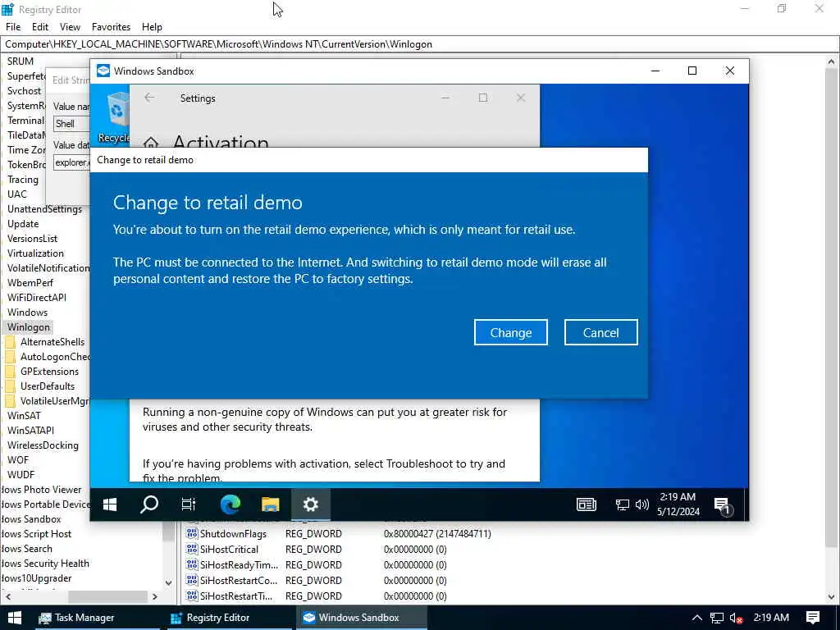The height and width of the screenshot is (630, 840).
Task: Select Settings gear in Sandbox taskbar
Action: (x=311, y=504)
